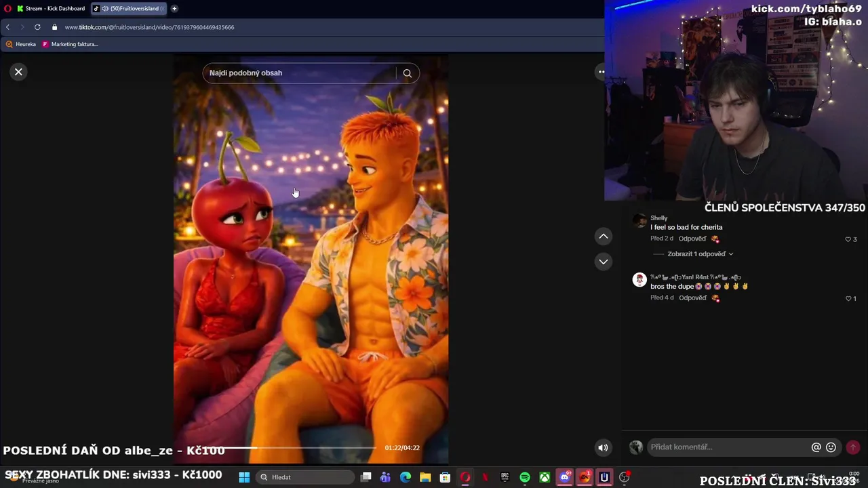This screenshot has width=868, height=488.
Task: Open the Heureka bookmark
Action: click(21, 44)
